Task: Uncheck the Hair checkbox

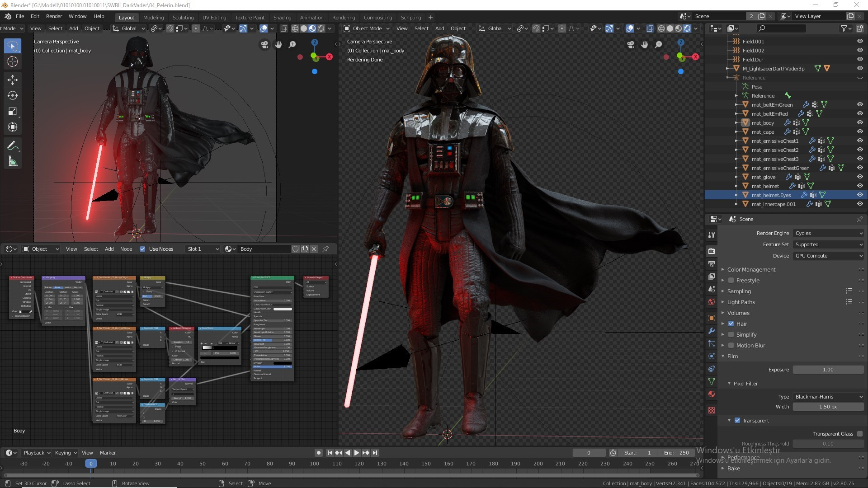Action: point(731,324)
